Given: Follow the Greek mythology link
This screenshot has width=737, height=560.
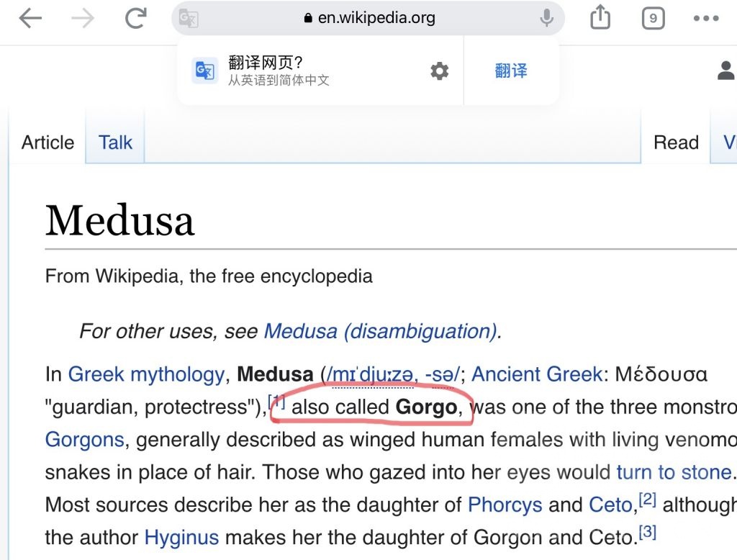Looking at the screenshot, I should tap(146, 374).
